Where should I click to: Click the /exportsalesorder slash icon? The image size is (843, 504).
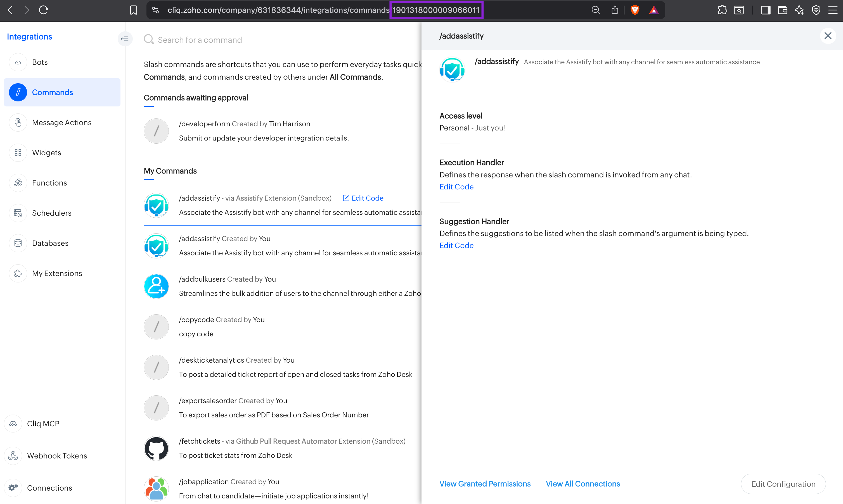(x=156, y=408)
